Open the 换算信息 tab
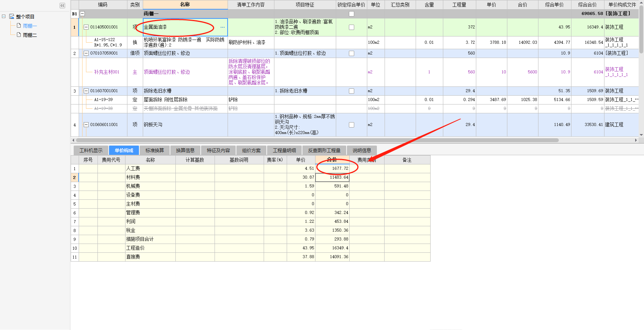The width and height of the screenshot is (644, 330). 185,150
